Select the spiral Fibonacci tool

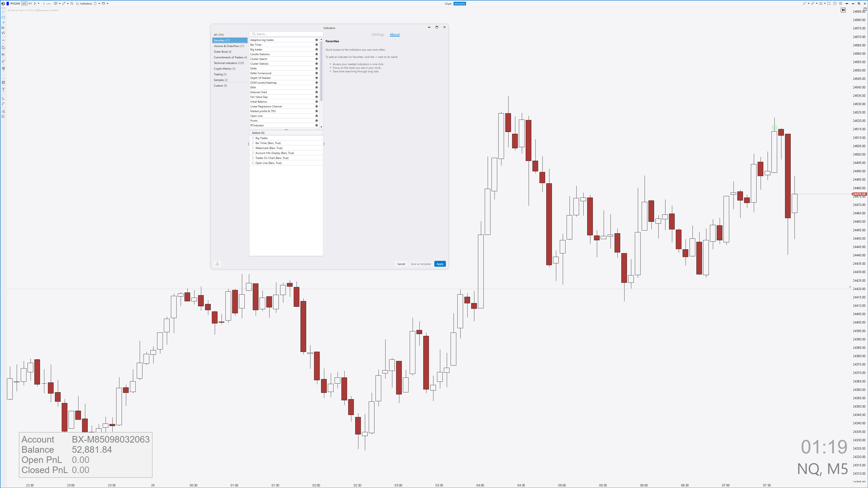point(3,68)
